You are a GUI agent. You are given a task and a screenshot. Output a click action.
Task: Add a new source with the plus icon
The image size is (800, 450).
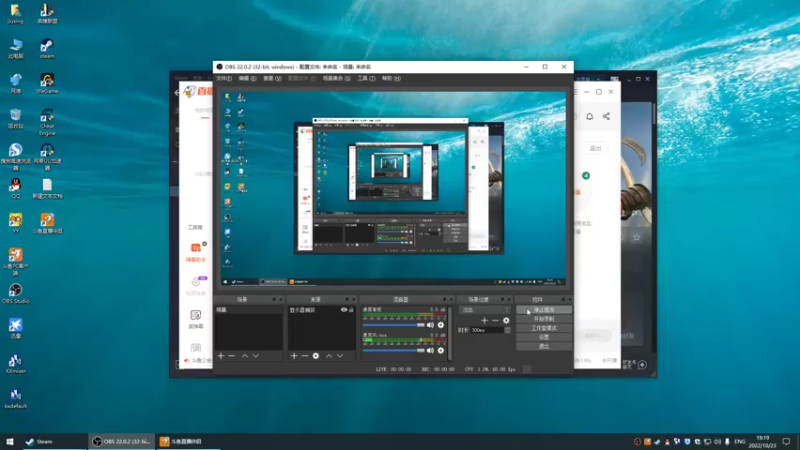pyautogui.click(x=294, y=356)
